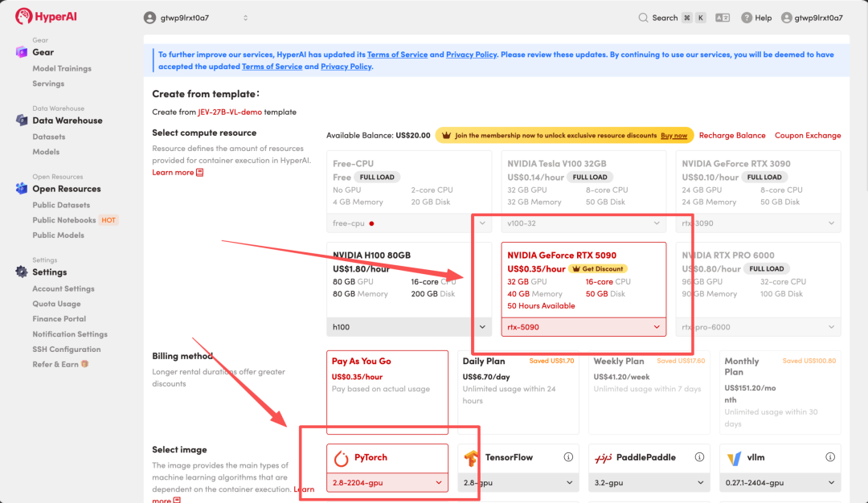Click the HyperAI logo
This screenshot has height=503, width=868.
coord(46,17)
